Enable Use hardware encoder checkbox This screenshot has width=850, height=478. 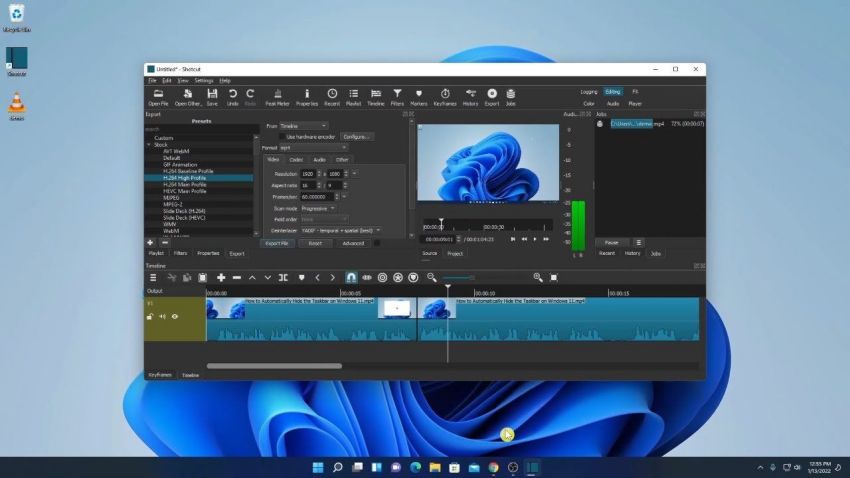click(x=282, y=137)
